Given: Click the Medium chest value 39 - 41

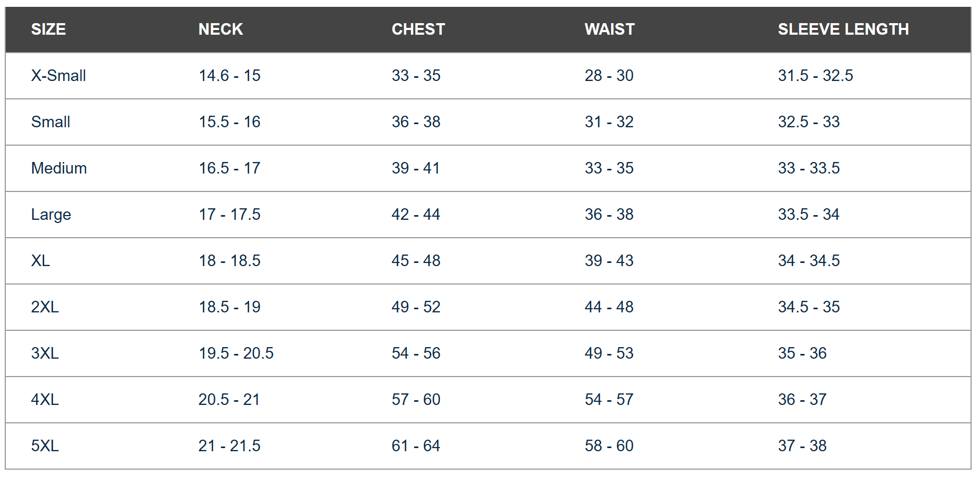Looking at the screenshot, I should [x=416, y=168].
